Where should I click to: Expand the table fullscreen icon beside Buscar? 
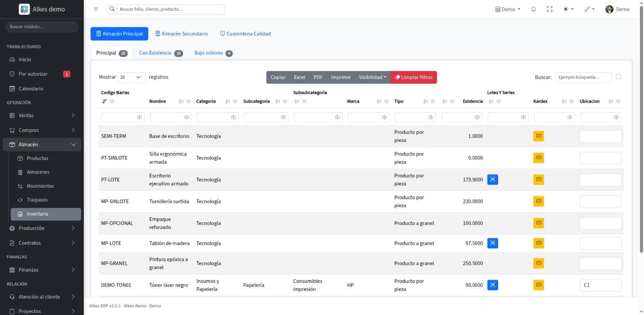coord(619,77)
